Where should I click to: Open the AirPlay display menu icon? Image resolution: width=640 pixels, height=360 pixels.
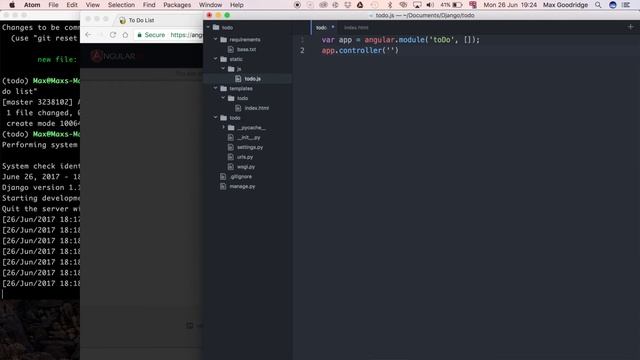417,5
